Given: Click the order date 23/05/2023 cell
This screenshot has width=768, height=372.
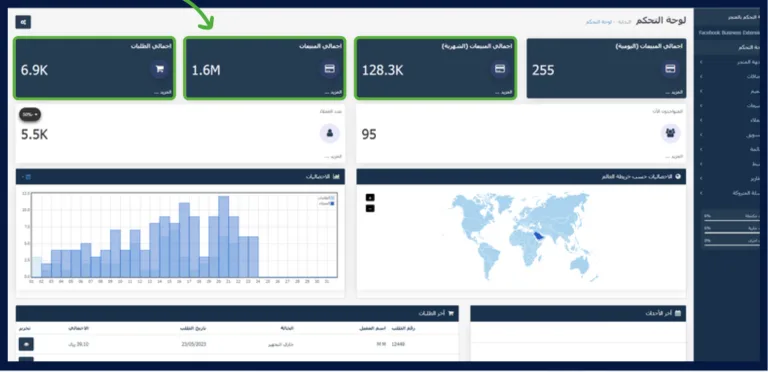Looking at the screenshot, I should pos(193,345).
